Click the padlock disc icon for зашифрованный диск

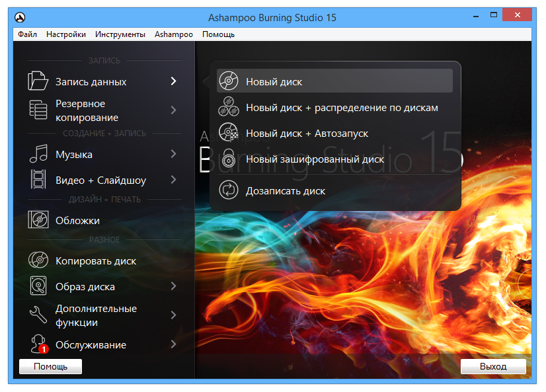coord(229,159)
